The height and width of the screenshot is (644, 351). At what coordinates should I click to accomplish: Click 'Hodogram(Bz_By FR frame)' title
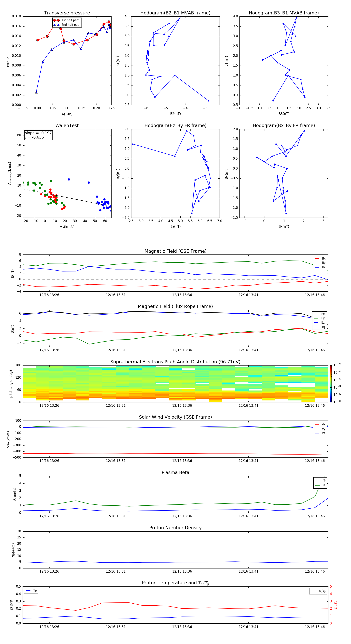coord(175,125)
